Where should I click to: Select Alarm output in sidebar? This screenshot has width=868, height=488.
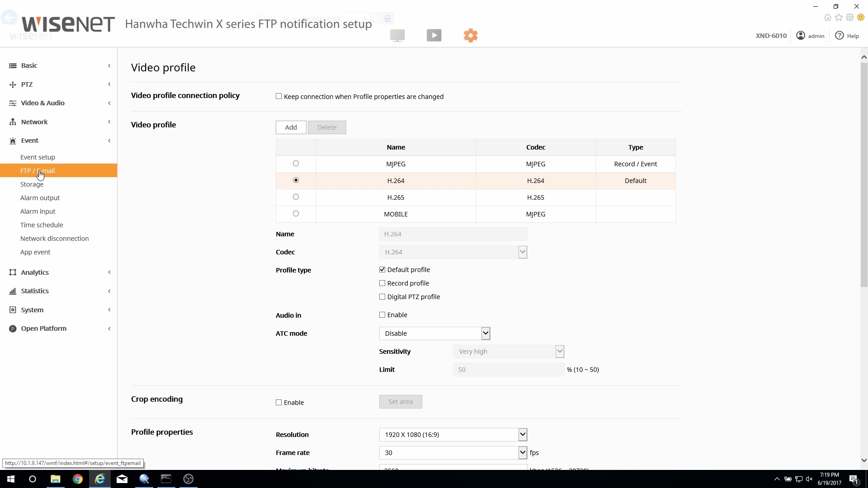coord(40,198)
